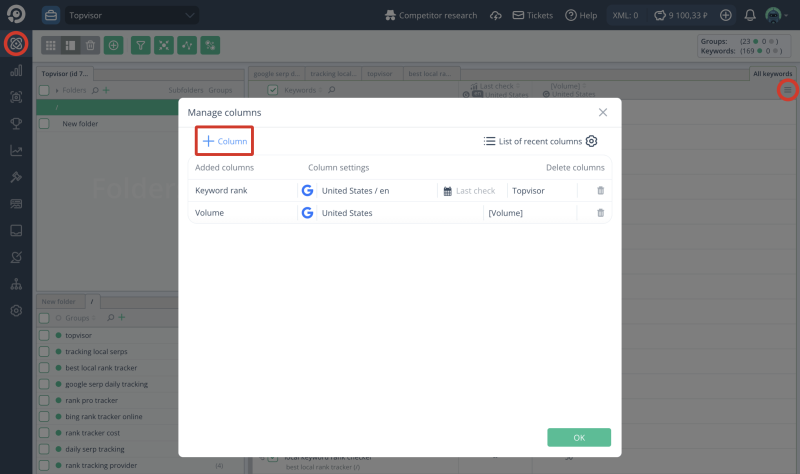Check the tracking local serps checkbox
800x474 pixels.
pos(44,352)
